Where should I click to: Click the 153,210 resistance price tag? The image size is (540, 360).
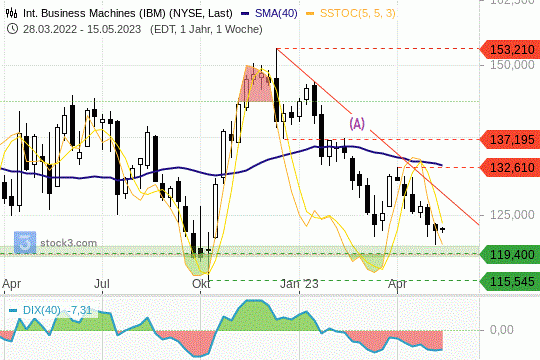[x=510, y=50]
